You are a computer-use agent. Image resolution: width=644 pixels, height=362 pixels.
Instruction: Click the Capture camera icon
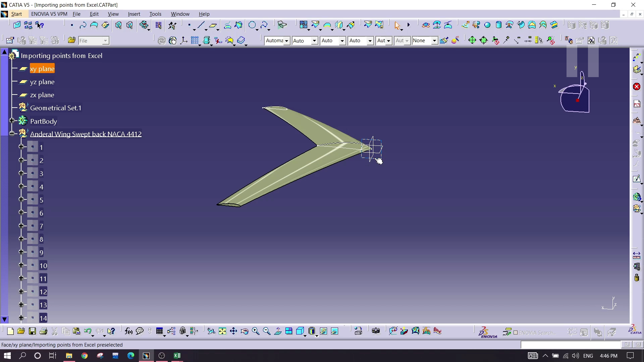(376, 331)
